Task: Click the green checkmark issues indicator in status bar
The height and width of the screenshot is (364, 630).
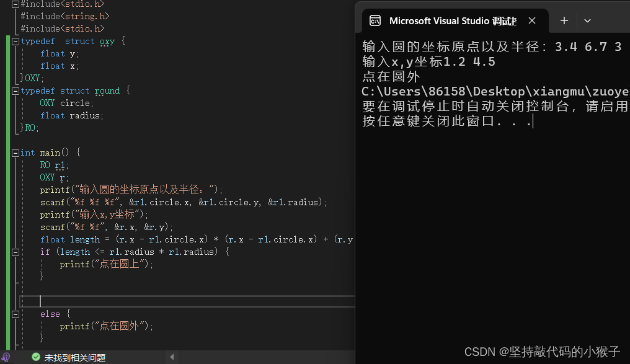Action: [35, 357]
